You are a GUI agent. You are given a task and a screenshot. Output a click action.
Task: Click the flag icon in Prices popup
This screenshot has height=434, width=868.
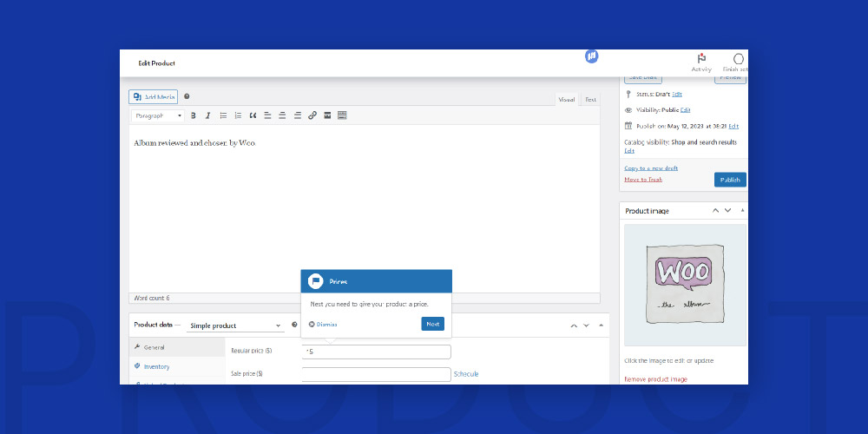(x=316, y=281)
